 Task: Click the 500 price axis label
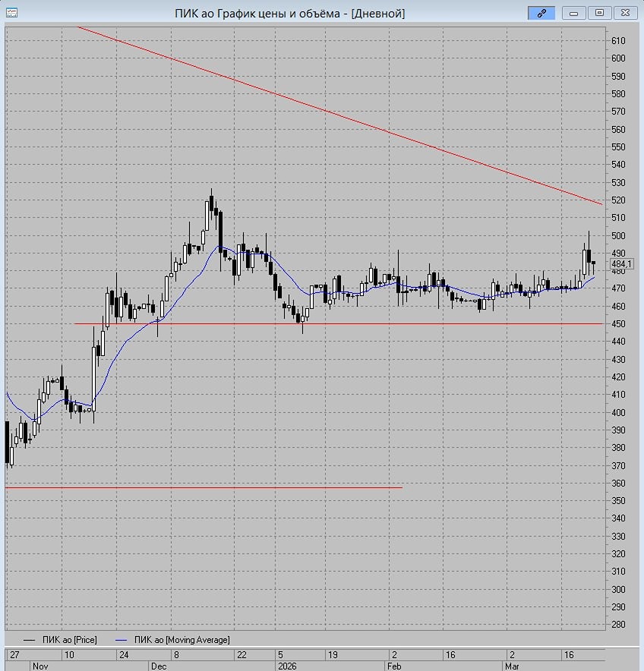(618, 236)
